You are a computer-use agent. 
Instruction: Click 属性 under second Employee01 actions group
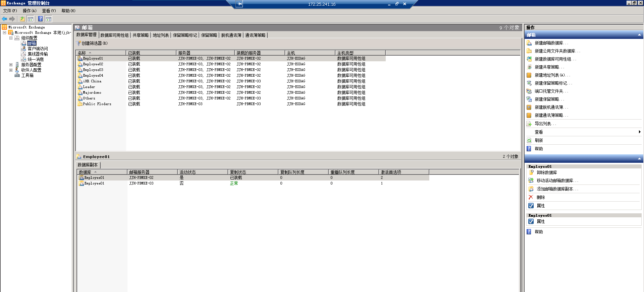coord(541,222)
